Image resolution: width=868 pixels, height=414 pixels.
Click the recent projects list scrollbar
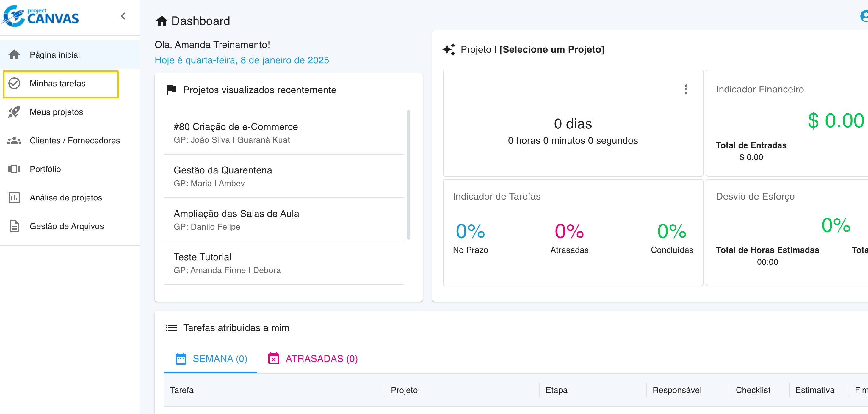(x=408, y=175)
